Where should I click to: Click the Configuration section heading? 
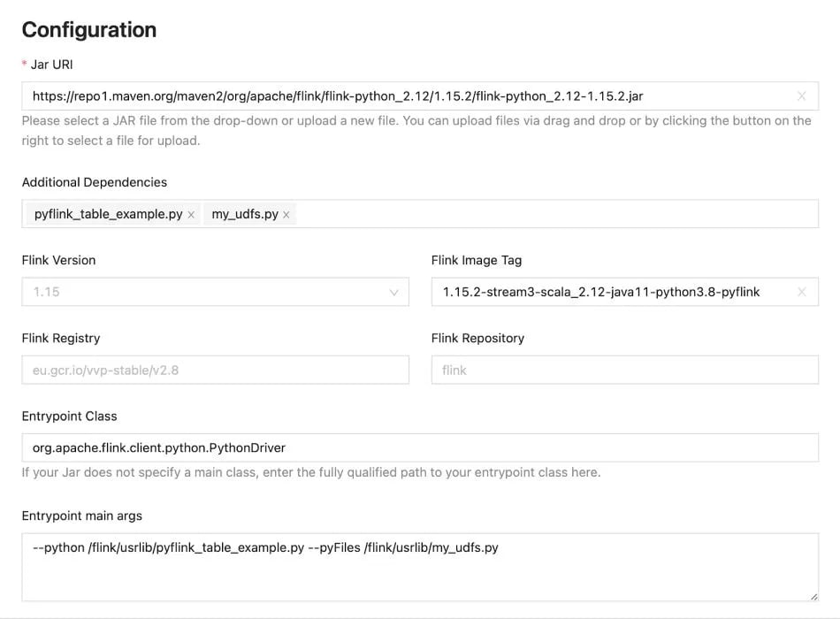tap(88, 29)
